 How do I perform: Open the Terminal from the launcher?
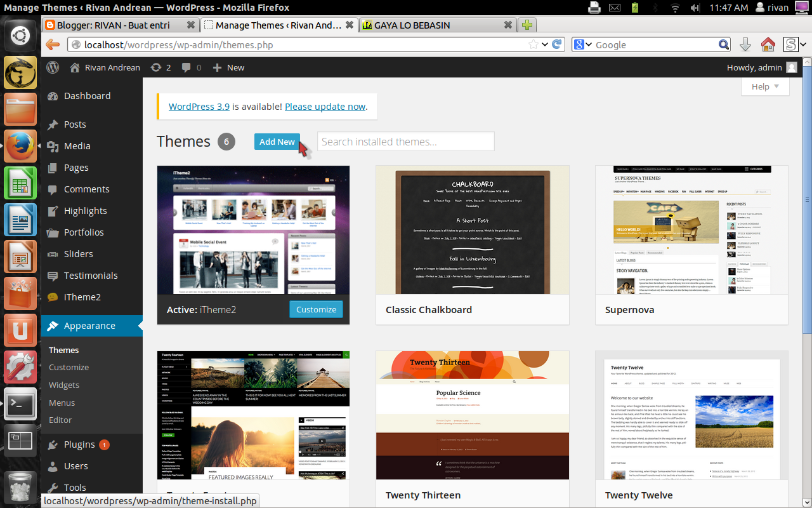coord(20,404)
